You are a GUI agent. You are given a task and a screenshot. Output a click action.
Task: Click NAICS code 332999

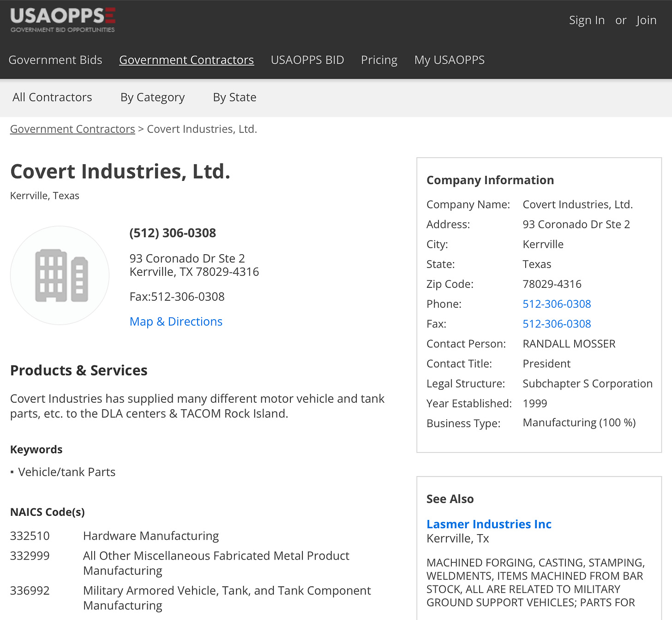click(30, 556)
